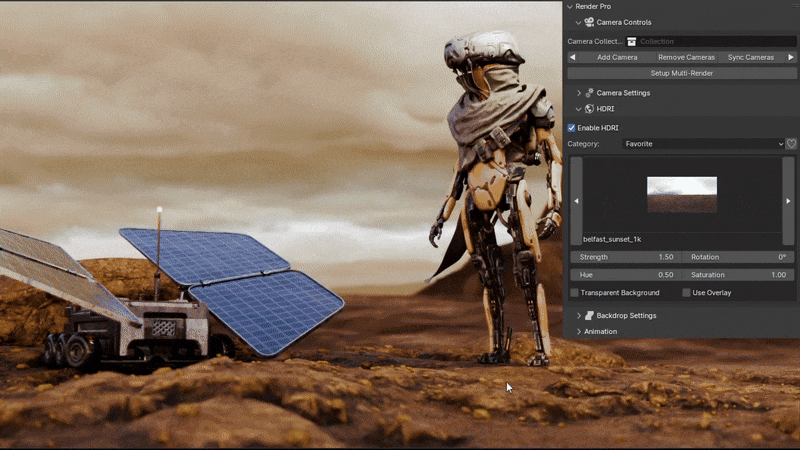Click the camera icon beside Camera Controls

[x=589, y=22]
